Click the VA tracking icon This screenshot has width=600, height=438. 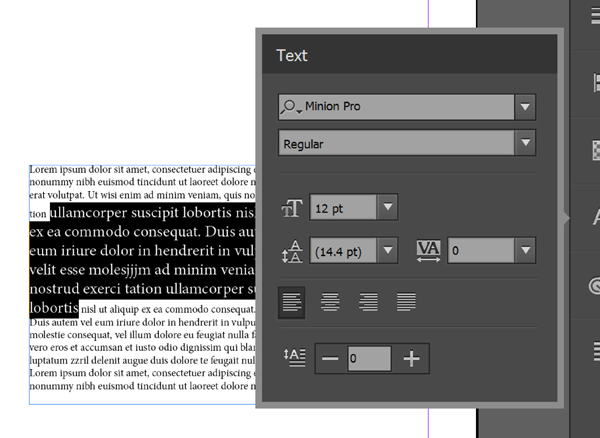click(428, 251)
